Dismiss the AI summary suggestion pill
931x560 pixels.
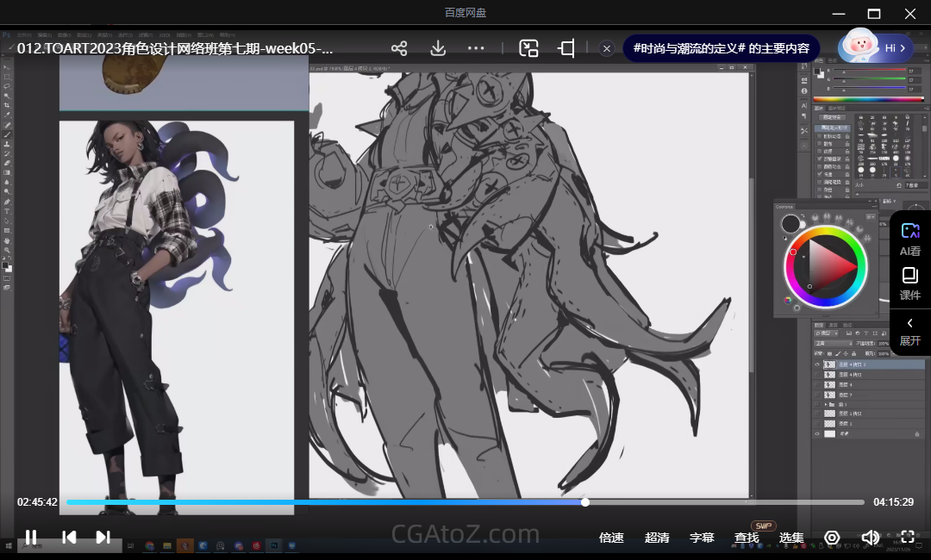pyautogui.click(x=607, y=48)
